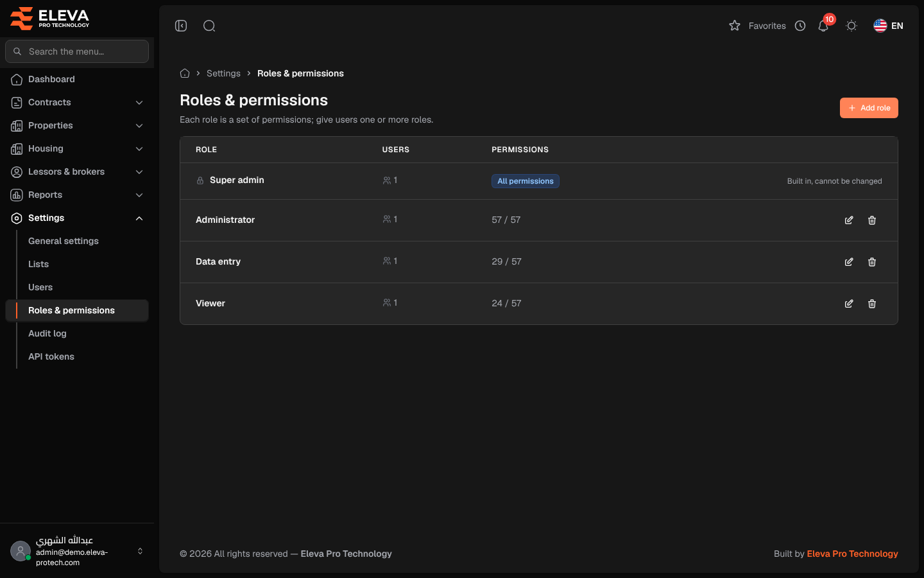The height and width of the screenshot is (578, 924).
Task: Click the Properties sidebar icon
Action: (17, 126)
